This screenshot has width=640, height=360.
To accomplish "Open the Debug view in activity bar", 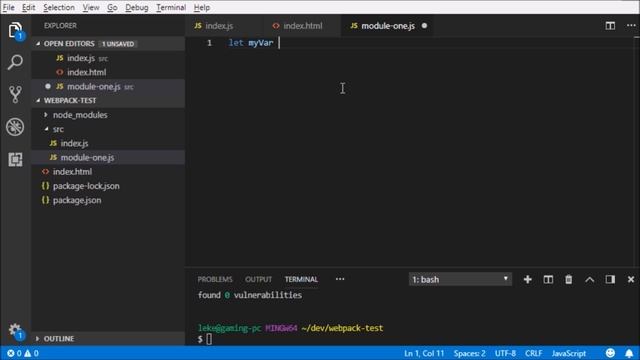I will pos(15,127).
